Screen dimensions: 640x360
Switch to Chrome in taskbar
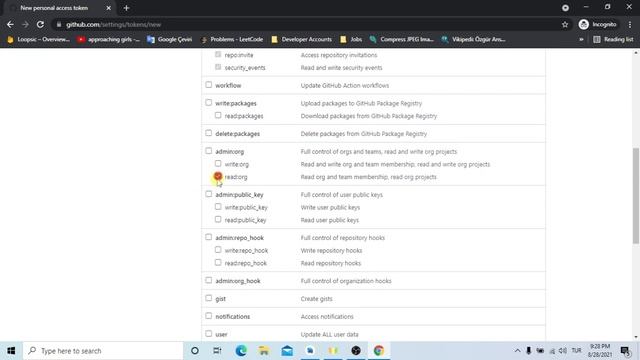(x=379, y=351)
